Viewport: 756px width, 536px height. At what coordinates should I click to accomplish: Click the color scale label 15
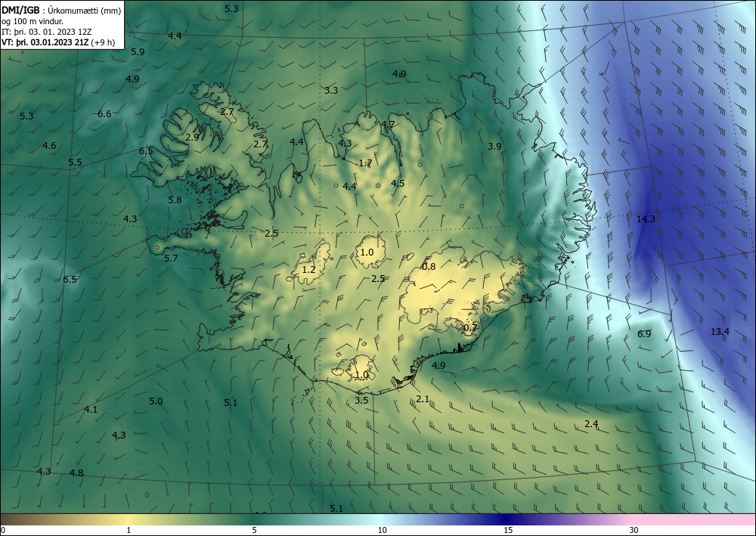click(x=508, y=530)
